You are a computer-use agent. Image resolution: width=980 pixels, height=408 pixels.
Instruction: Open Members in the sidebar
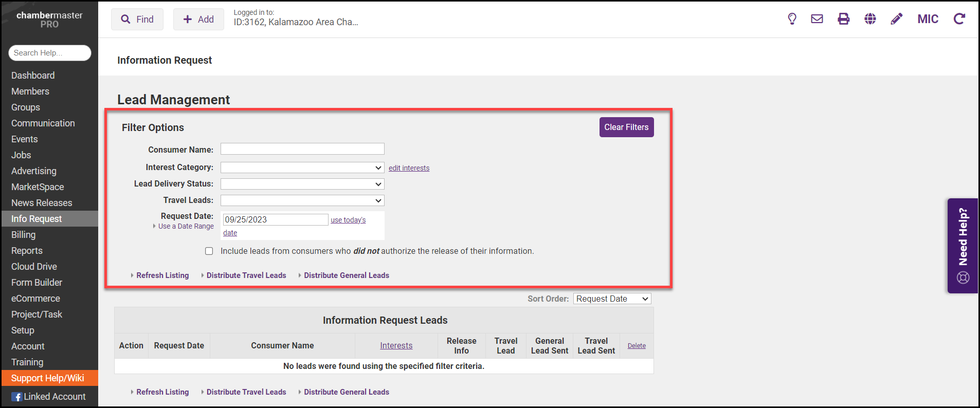point(30,91)
